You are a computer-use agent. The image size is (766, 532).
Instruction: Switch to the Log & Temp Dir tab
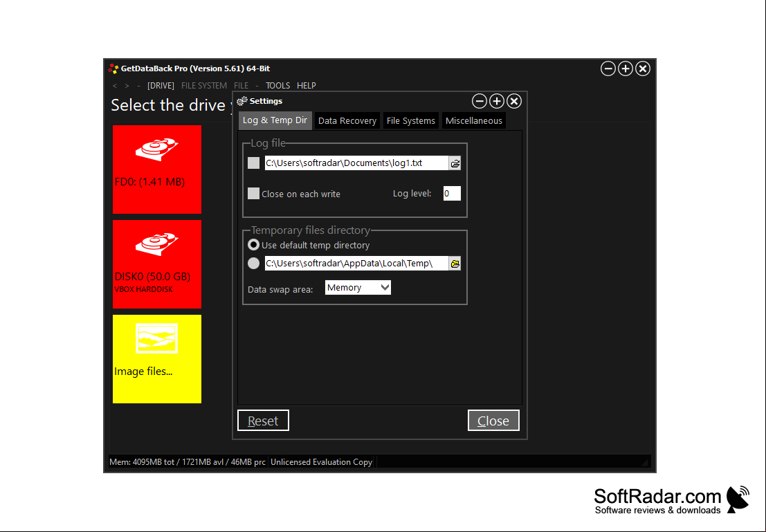[275, 120]
